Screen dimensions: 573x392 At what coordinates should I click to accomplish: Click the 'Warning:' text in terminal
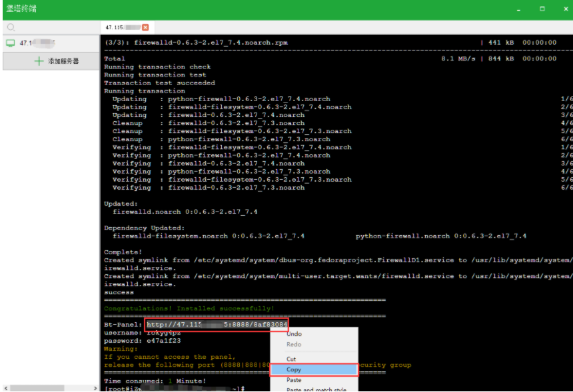pos(121,349)
